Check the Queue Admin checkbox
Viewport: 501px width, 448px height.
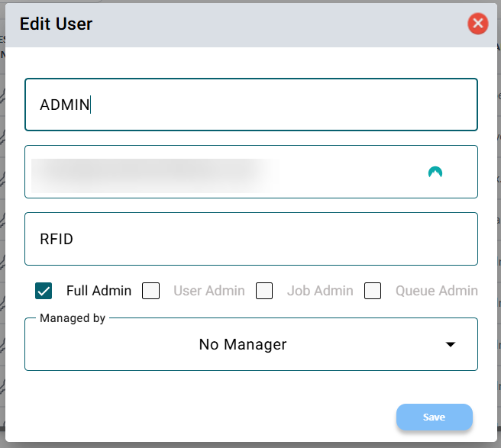click(x=373, y=291)
